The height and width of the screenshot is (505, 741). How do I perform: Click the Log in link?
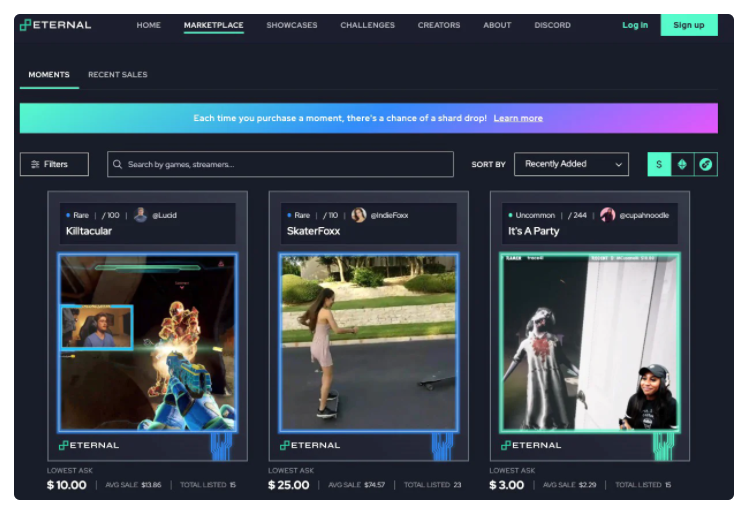(635, 25)
